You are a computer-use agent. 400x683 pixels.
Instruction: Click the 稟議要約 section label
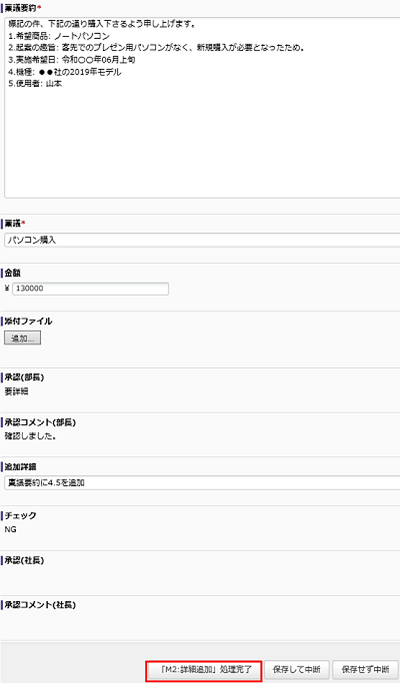(20, 8)
